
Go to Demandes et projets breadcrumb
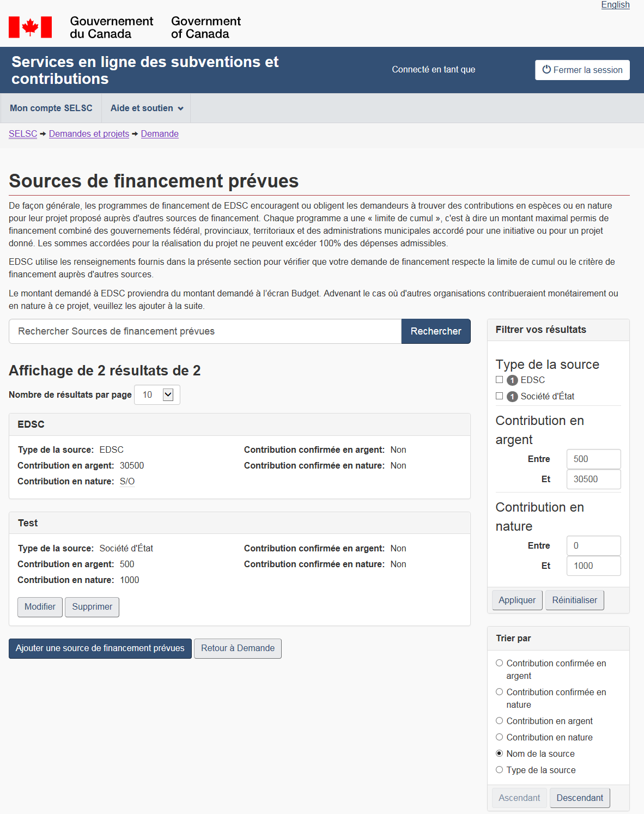pyautogui.click(x=89, y=134)
